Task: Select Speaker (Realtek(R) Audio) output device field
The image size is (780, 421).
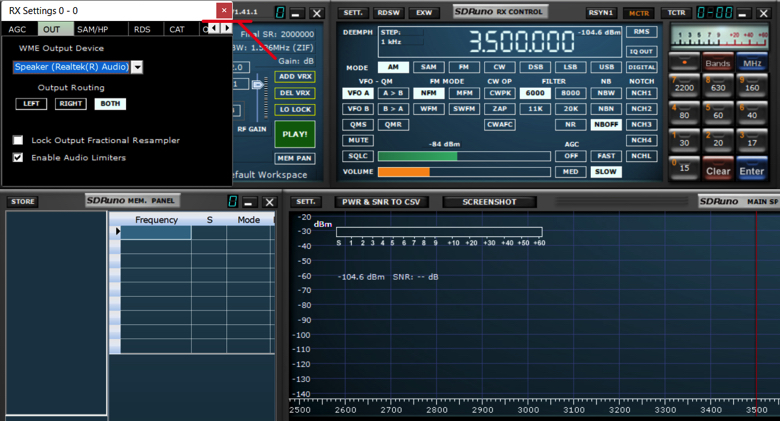Action: point(72,67)
